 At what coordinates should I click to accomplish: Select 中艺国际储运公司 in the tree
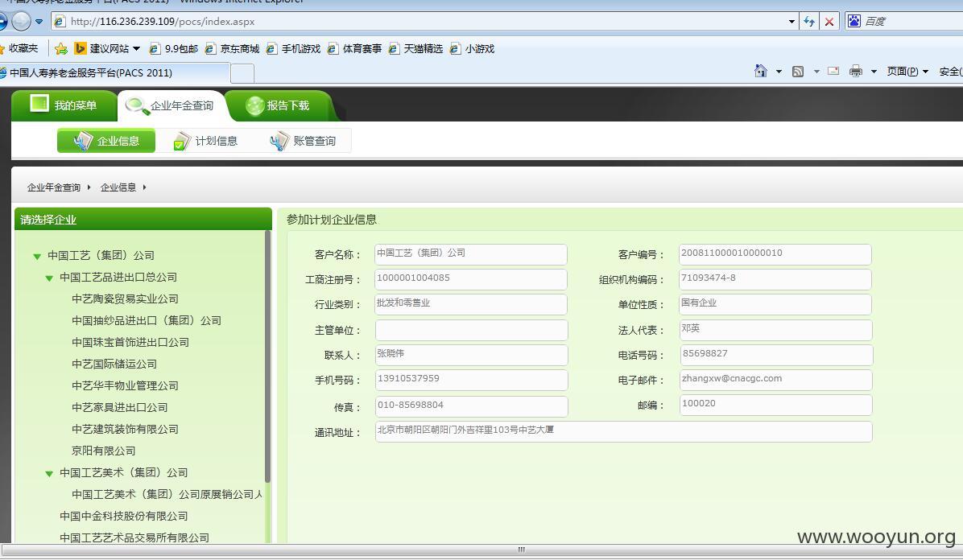(114, 364)
